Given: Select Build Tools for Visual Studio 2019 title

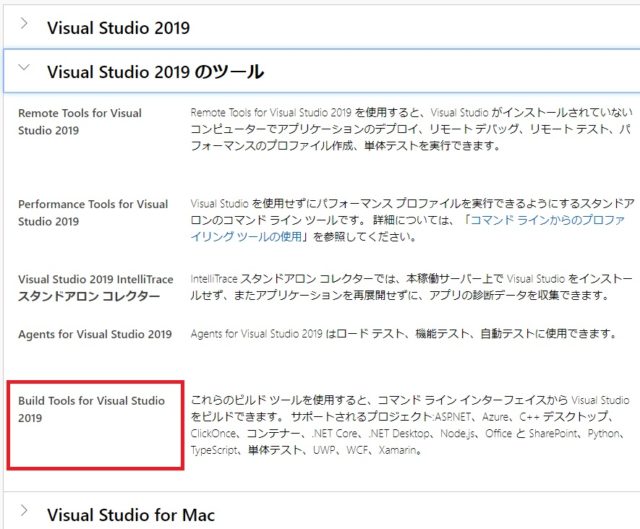Looking at the screenshot, I should click(x=91, y=409).
